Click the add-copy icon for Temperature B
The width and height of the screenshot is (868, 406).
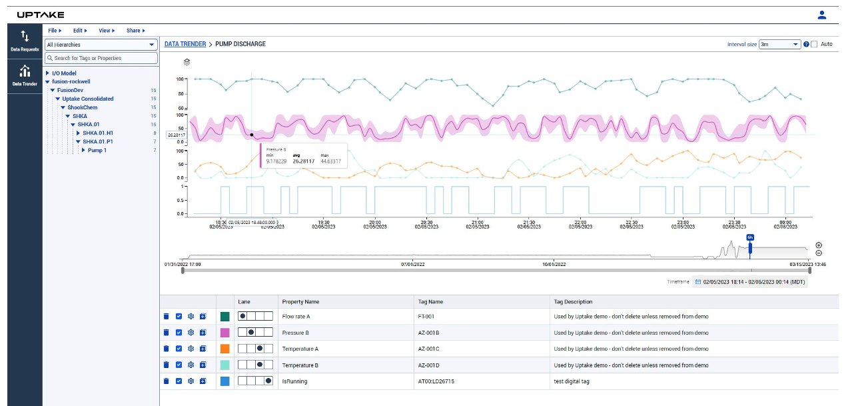(x=203, y=365)
